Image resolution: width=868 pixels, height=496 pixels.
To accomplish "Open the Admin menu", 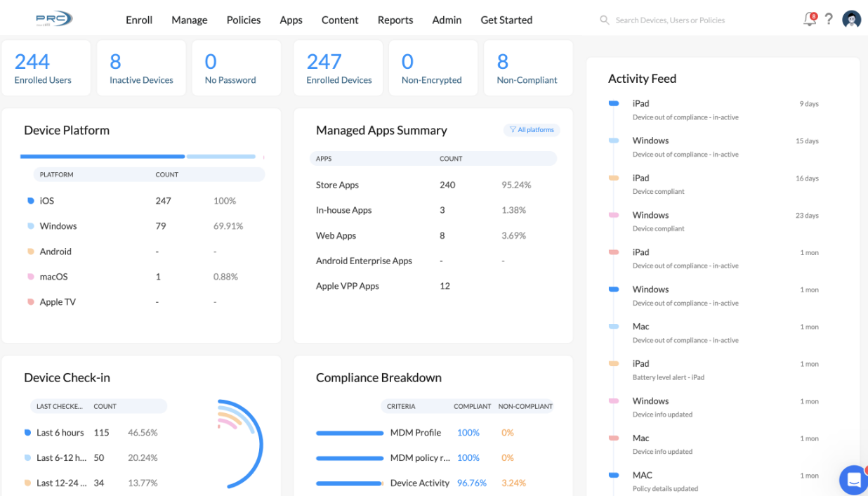I will point(447,20).
